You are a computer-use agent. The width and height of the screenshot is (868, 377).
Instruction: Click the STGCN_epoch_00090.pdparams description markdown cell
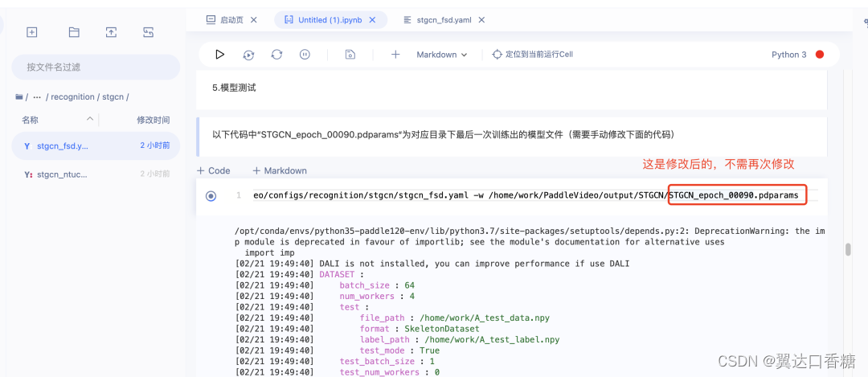coord(511,135)
